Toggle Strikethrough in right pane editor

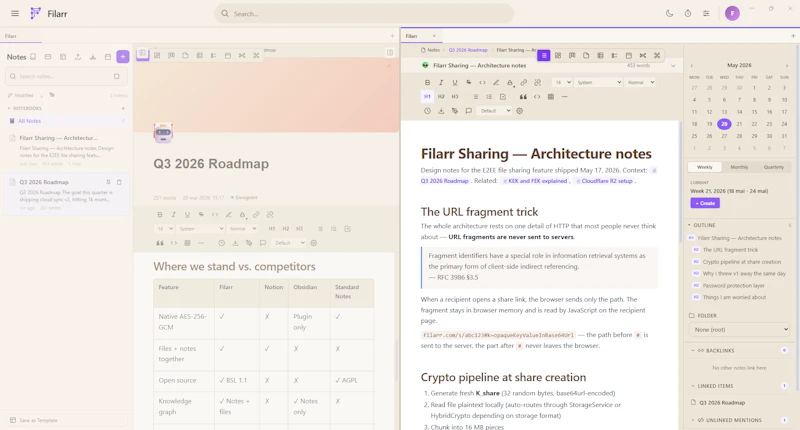pyautogui.click(x=468, y=82)
